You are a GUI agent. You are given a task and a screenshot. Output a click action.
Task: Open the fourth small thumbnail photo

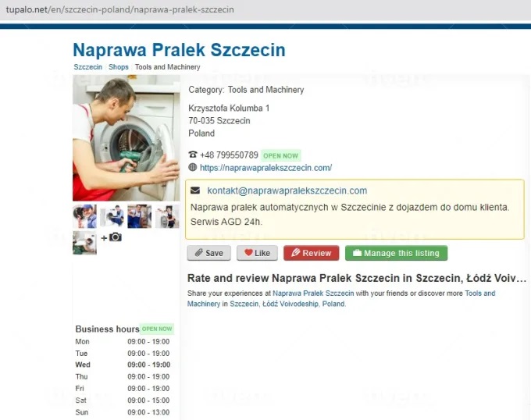(167, 216)
